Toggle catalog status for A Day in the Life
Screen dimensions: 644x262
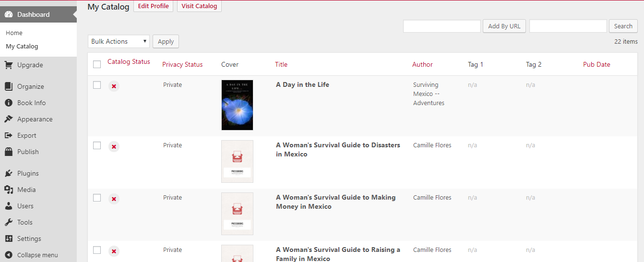(x=114, y=86)
